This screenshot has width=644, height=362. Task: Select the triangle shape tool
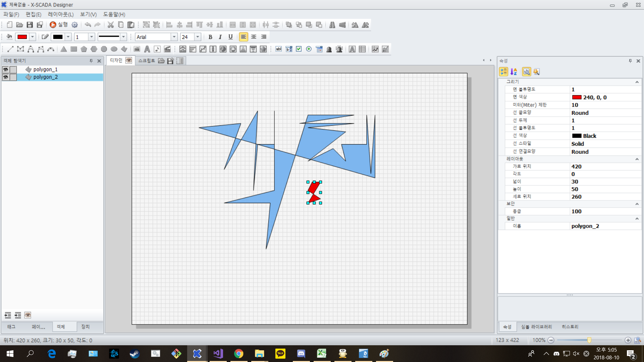(63, 49)
